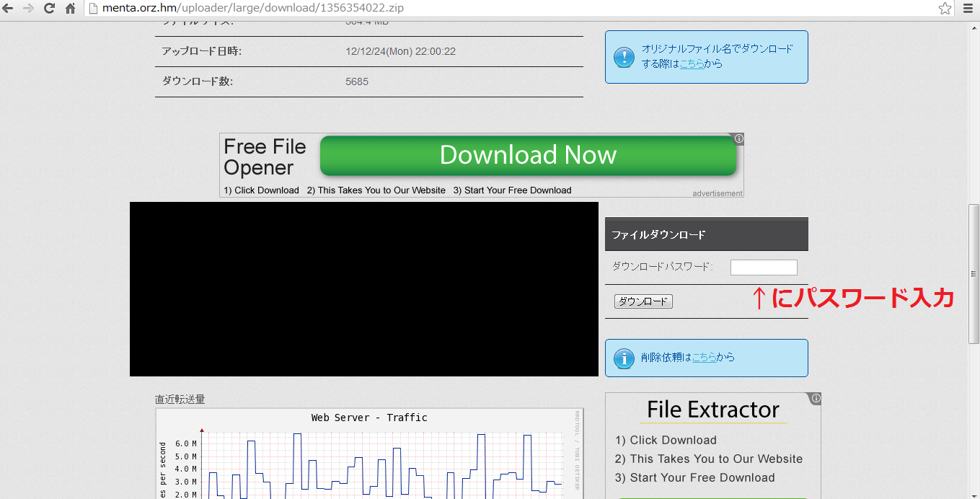The image size is (980, 499).
Task: Click the upload date value 12/12/24(Mon) 22:00:22
Action: [x=401, y=51]
